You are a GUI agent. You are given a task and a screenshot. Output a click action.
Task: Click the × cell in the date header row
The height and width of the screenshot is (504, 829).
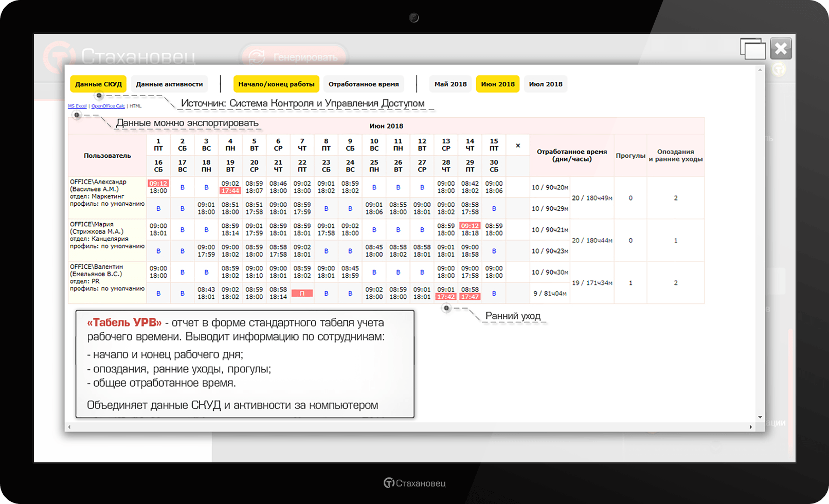pyautogui.click(x=518, y=146)
